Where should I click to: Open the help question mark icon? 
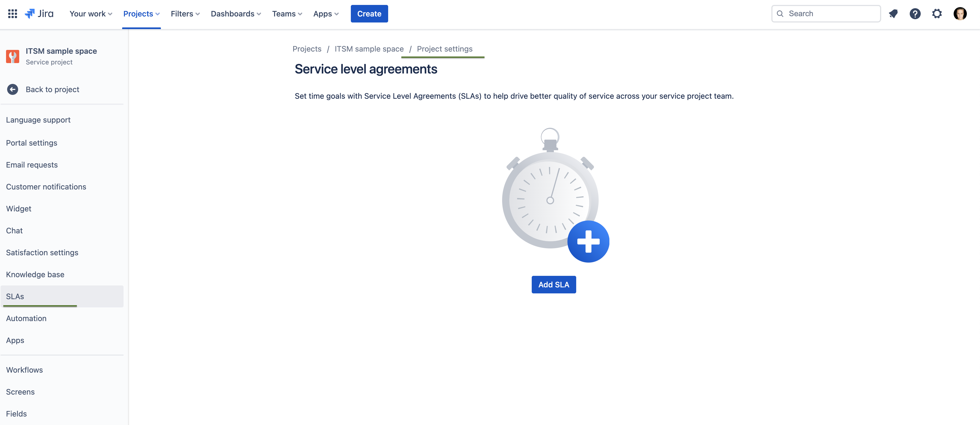tap(915, 14)
